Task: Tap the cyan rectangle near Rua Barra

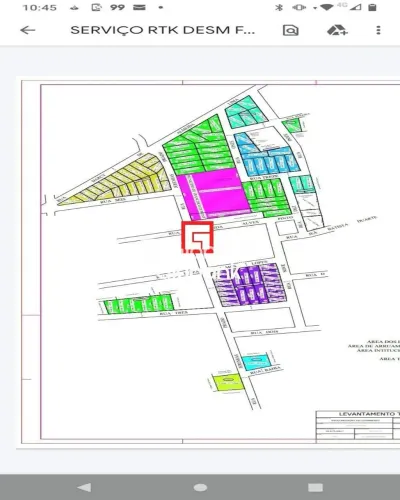Action: 256,362
